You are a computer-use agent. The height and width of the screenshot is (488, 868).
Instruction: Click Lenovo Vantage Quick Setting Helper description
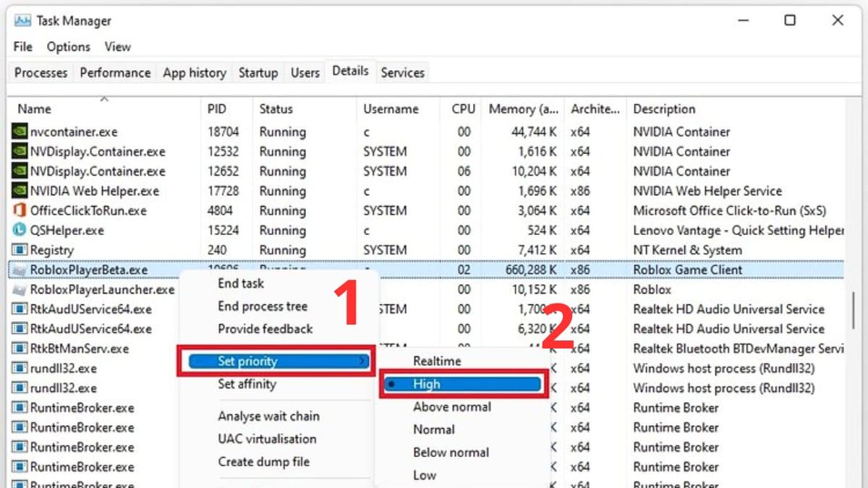coord(739,230)
